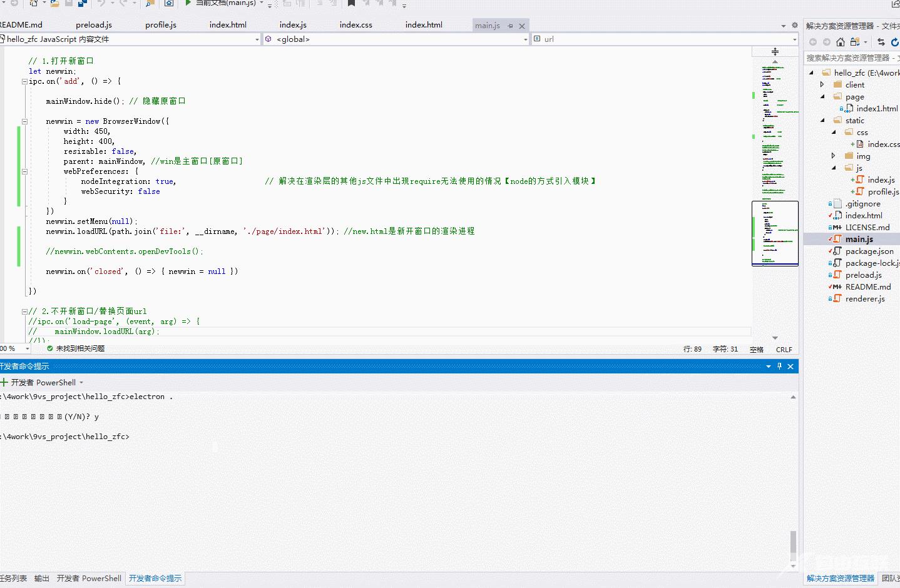Click the refresh icon in Solution Explorer
Viewport: 900px width, 588px height.
click(894, 42)
